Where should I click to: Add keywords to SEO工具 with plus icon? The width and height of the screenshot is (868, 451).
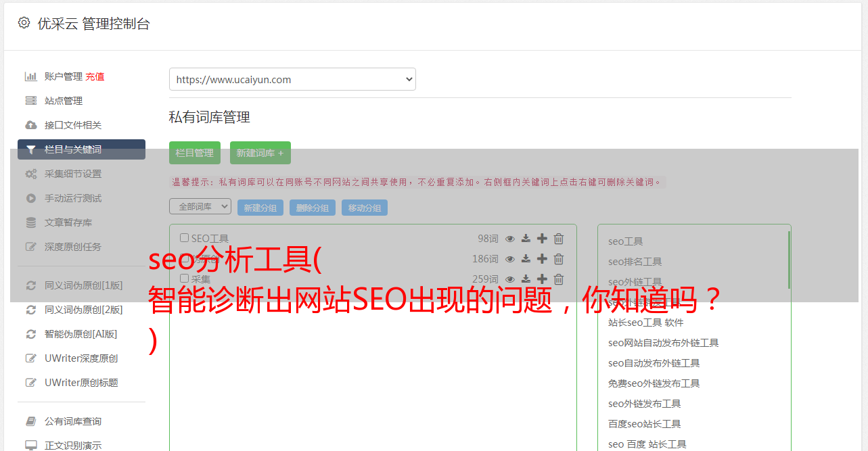(542, 239)
